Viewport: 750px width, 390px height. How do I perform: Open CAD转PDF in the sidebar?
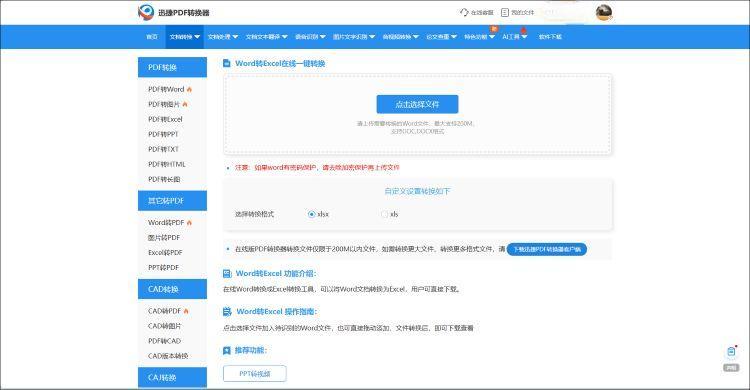tap(165, 311)
